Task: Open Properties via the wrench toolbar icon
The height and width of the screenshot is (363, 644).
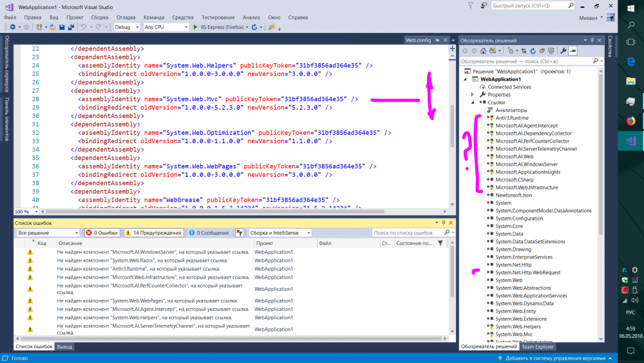Action: point(563,51)
